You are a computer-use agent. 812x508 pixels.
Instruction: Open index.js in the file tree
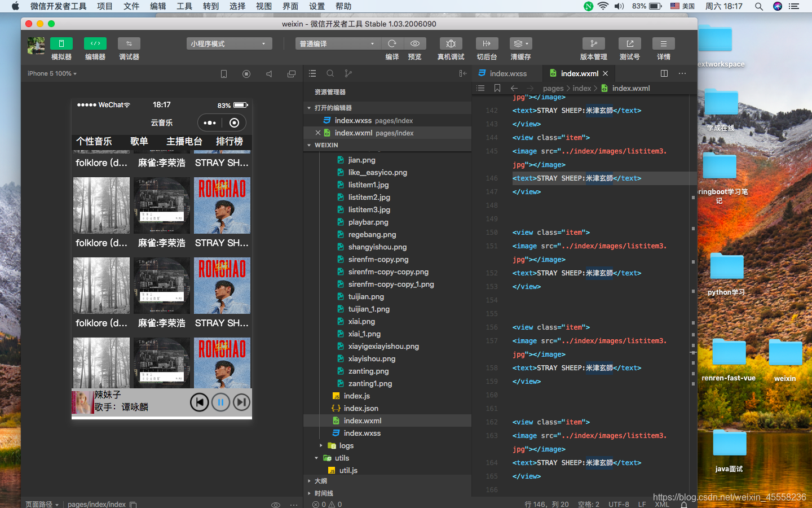point(357,396)
